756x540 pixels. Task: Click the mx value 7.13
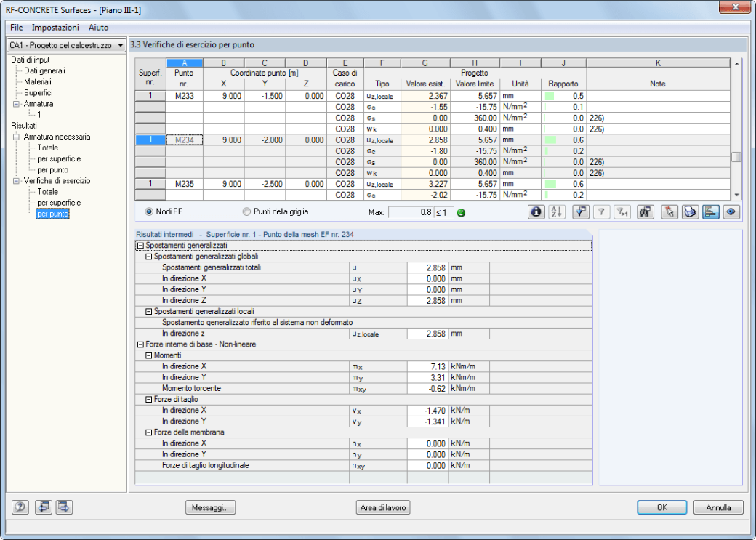427,366
